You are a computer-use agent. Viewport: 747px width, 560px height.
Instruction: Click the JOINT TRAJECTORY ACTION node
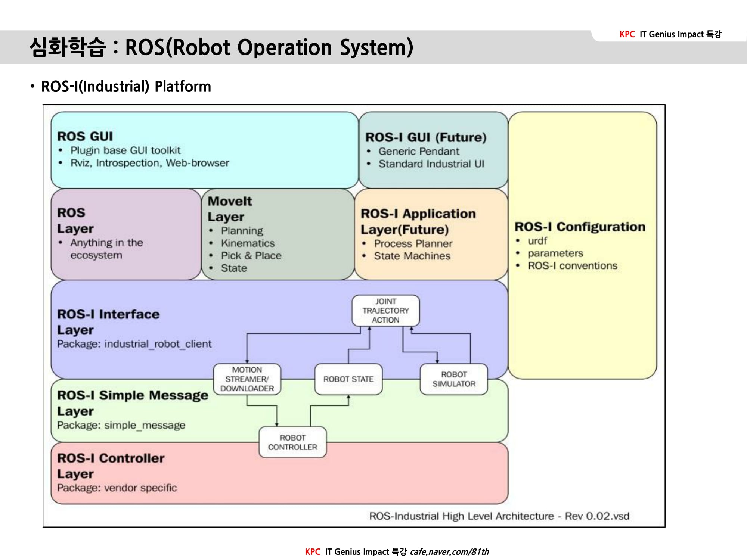tap(385, 311)
